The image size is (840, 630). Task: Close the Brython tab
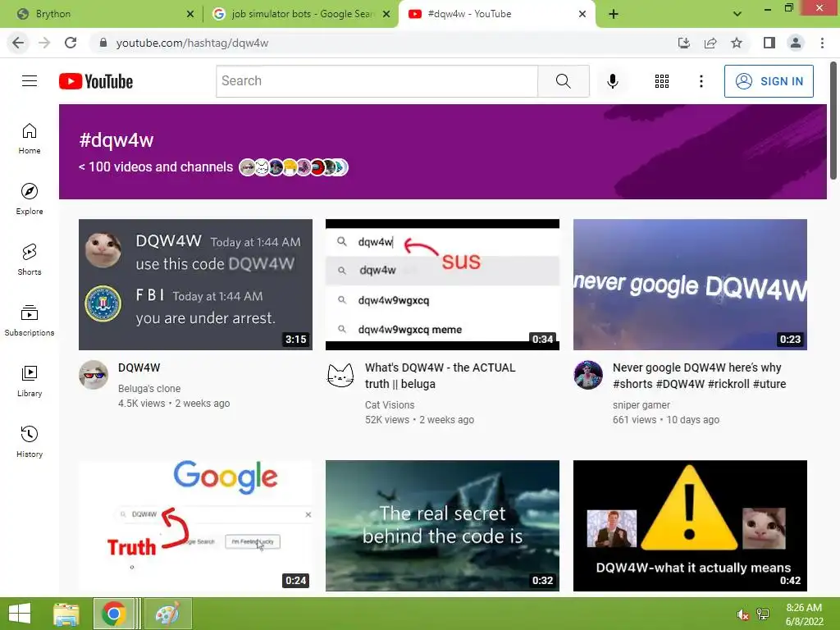click(x=190, y=14)
